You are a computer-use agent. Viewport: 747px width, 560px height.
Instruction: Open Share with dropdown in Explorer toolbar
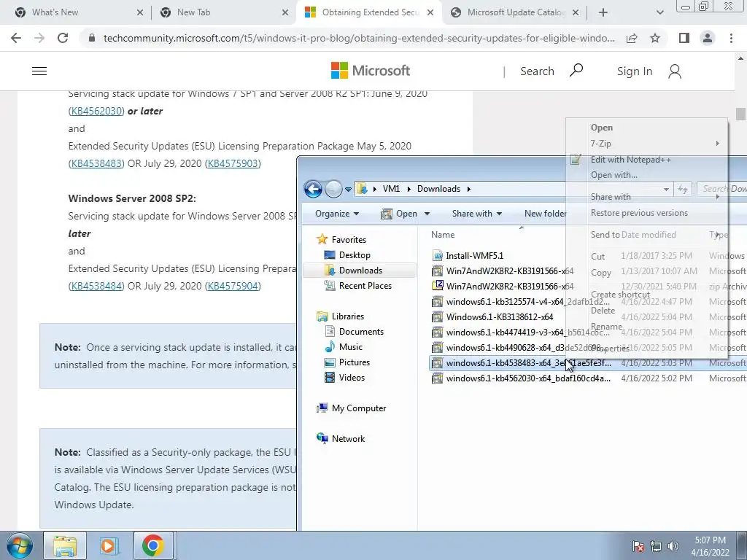click(476, 214)
